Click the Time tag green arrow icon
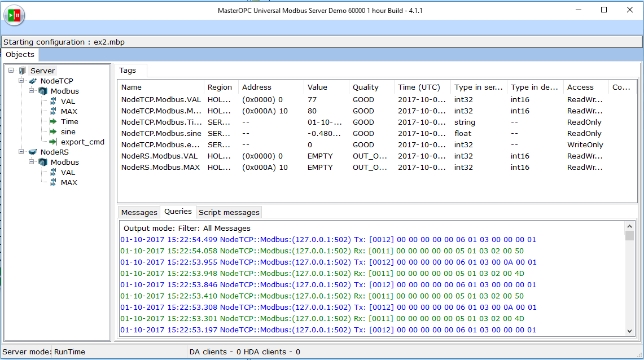The height and width of the screenshot is (360, 644). coord(53,121)
